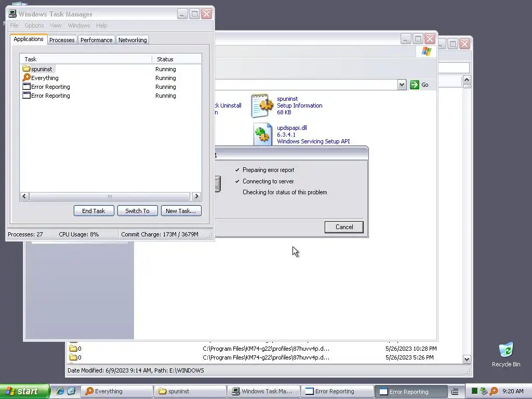The image size is (532, 399).
Task: Click the on-screen keyboard taskbar icon
Action: pyautogui.click(x=455, y=392)
